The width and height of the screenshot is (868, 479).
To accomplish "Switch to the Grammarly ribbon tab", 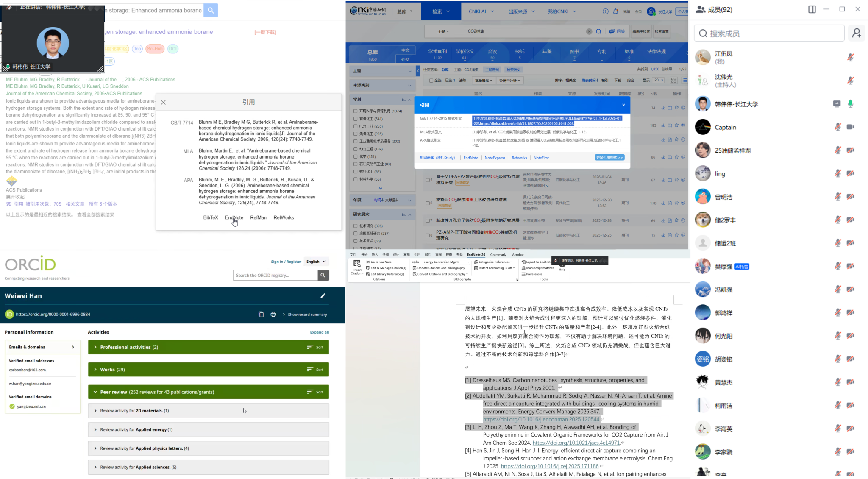I will tap(498, 255).
